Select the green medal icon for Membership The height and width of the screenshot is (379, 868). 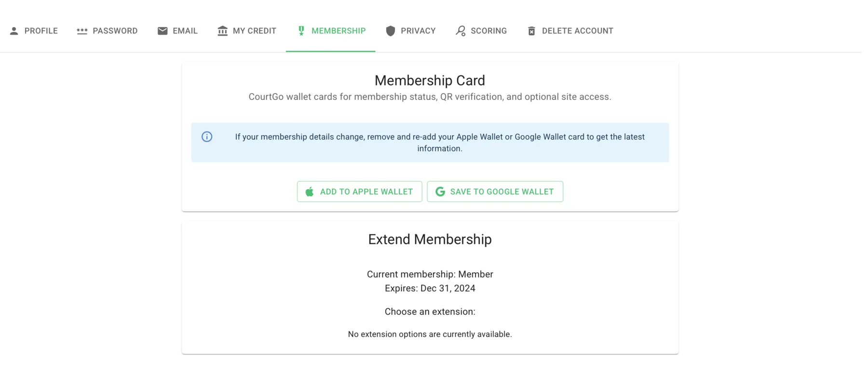coord(301,30)
